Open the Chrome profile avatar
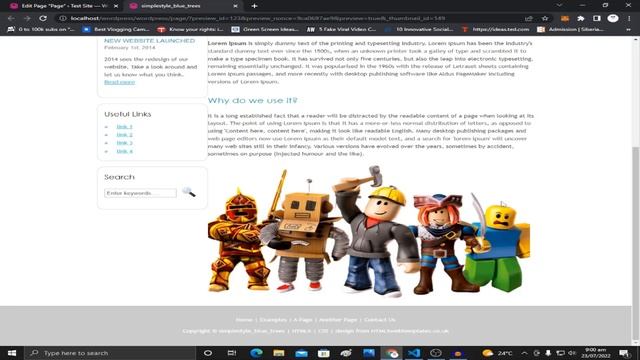The height and width of the screenshot is (360, 640). point(613,18)
